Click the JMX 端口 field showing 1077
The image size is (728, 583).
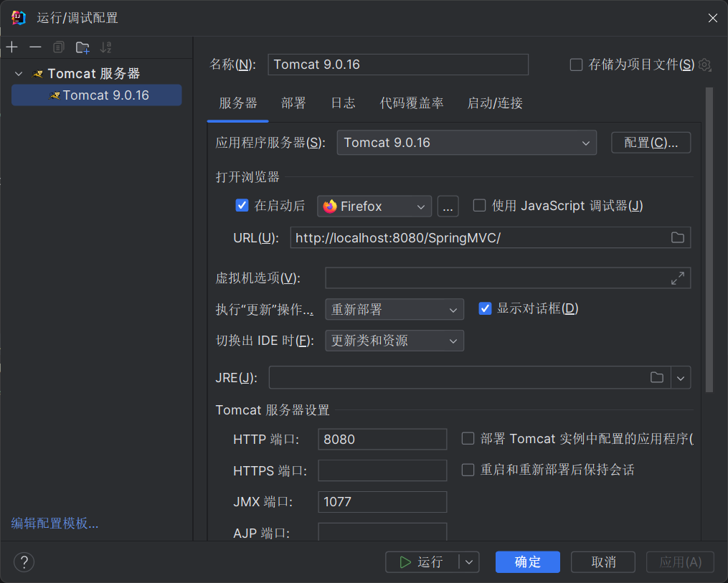point(382,502)
